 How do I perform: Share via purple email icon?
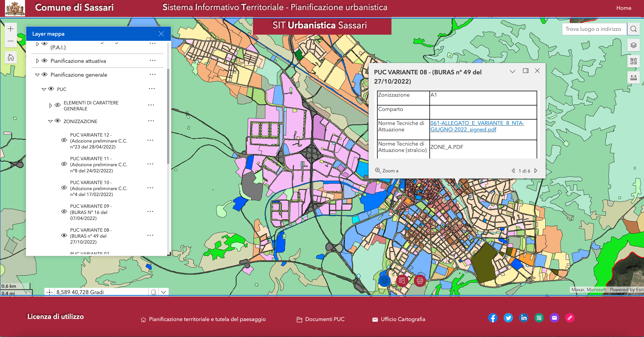point(554,318)
